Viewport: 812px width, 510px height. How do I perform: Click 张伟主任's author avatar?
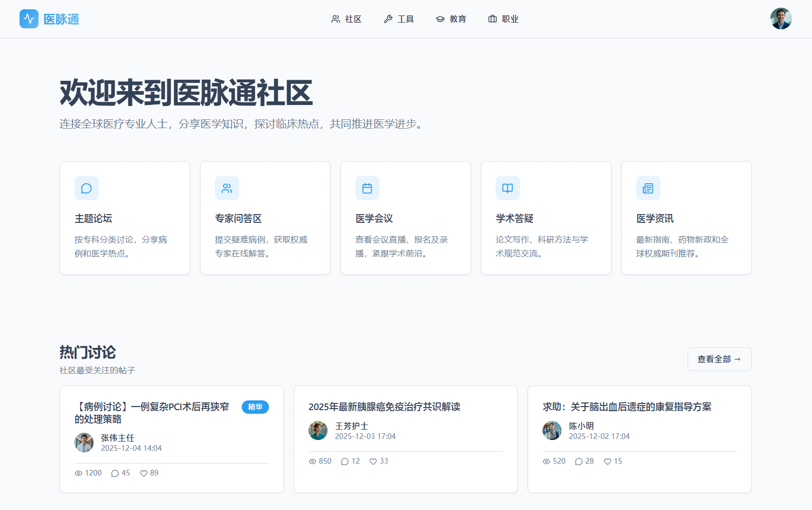click(84, 443)
